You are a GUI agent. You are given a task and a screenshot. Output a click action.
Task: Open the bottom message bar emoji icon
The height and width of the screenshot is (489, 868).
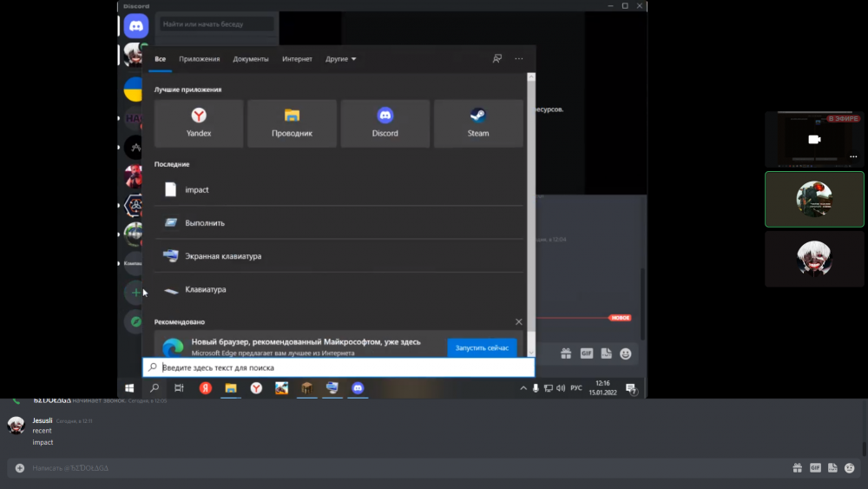(x=850, y=468)
